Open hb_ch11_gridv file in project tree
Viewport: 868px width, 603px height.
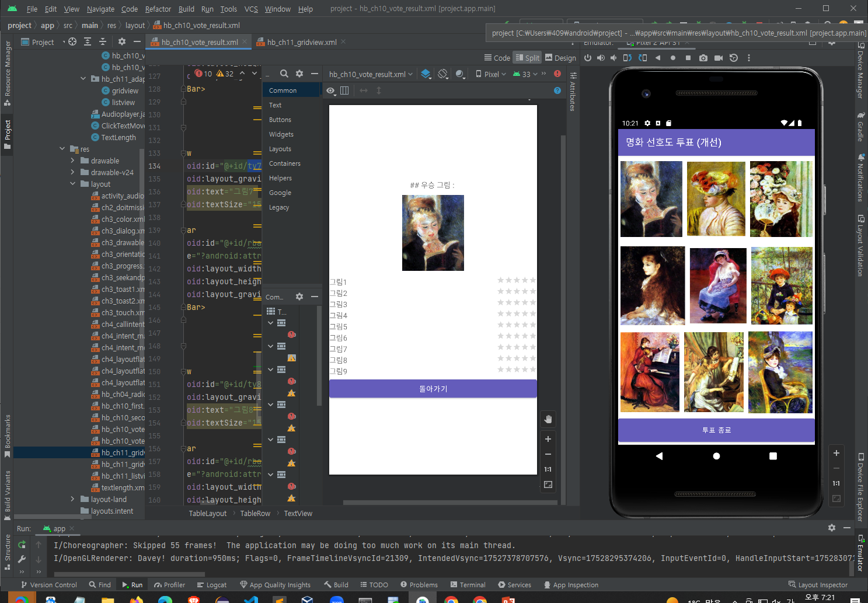point(118,452)
